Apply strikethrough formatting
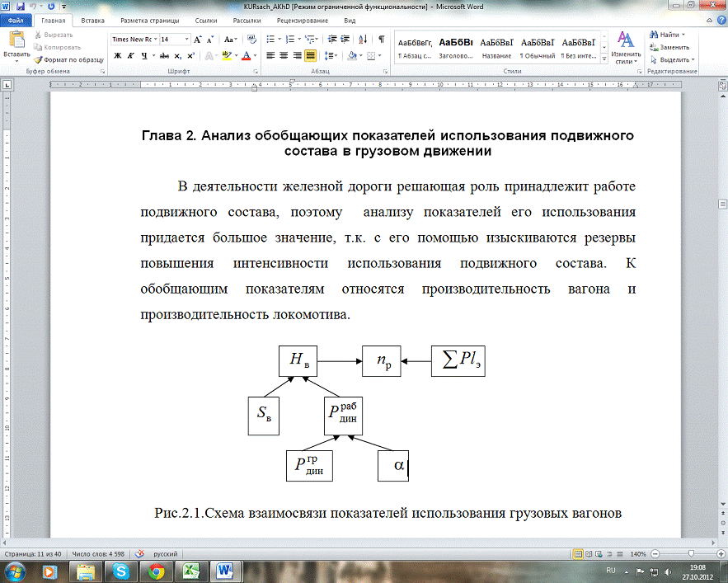728x583 pixels. 164,56
